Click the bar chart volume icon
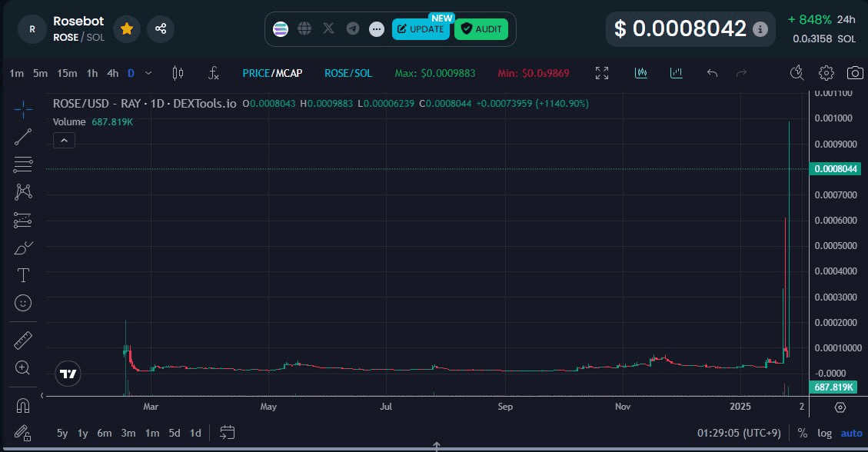 (676, 73)
